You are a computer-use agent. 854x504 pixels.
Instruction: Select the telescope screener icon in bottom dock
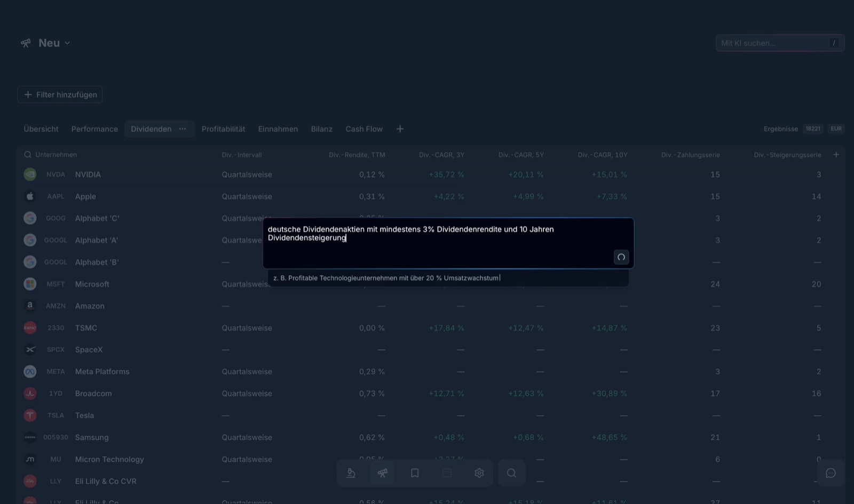[383, 473]
